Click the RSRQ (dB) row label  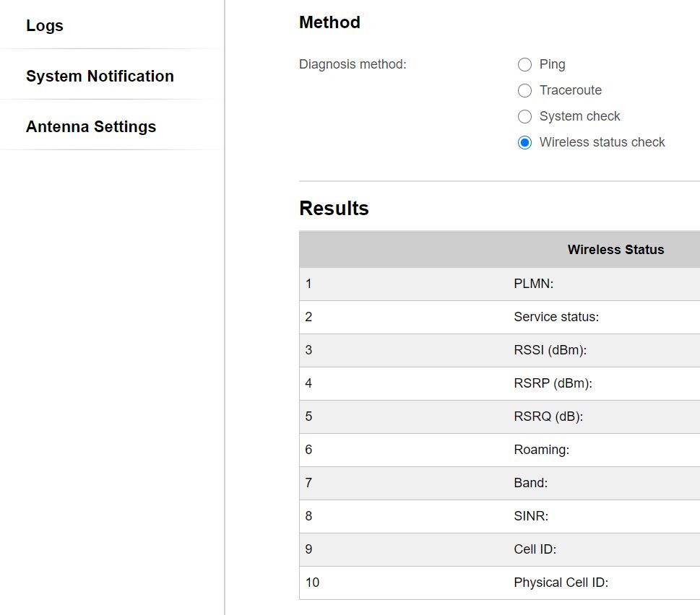(x=548, y=416)
